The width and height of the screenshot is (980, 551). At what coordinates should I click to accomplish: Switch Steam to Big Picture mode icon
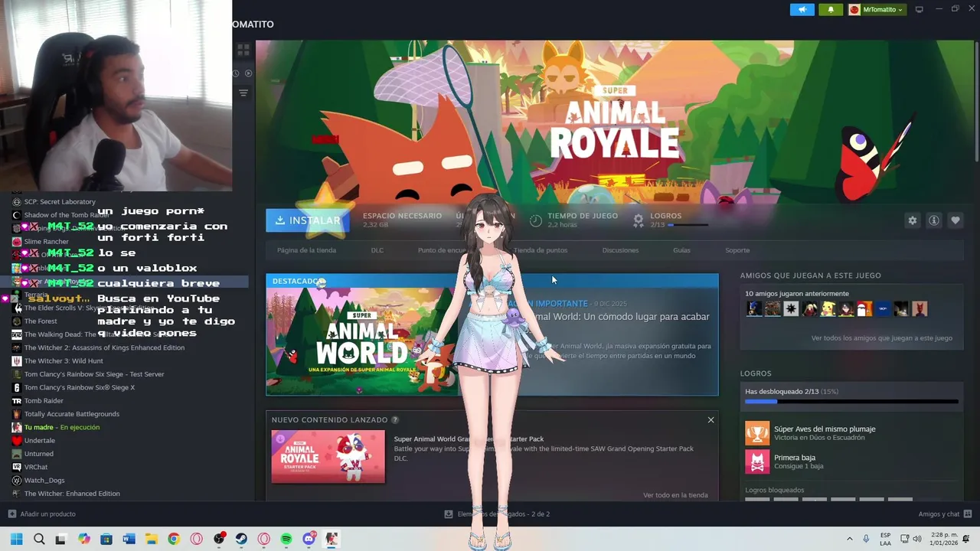click(x=920, y=9)
